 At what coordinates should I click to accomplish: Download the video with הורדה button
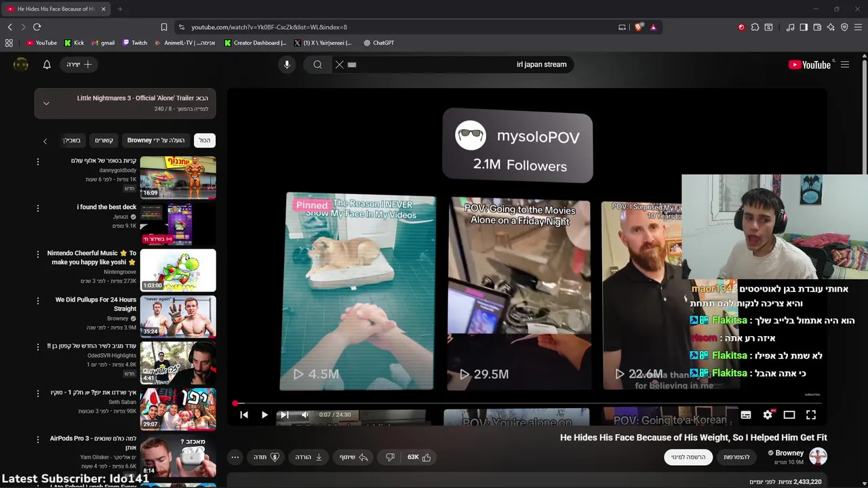click(x=309, y=457)
